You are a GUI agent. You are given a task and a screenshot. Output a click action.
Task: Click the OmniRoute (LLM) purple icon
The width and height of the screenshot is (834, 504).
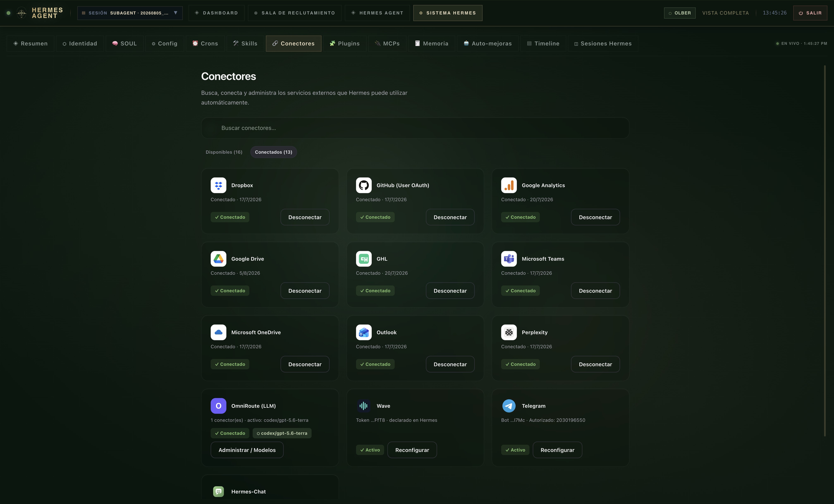[218, 405]
